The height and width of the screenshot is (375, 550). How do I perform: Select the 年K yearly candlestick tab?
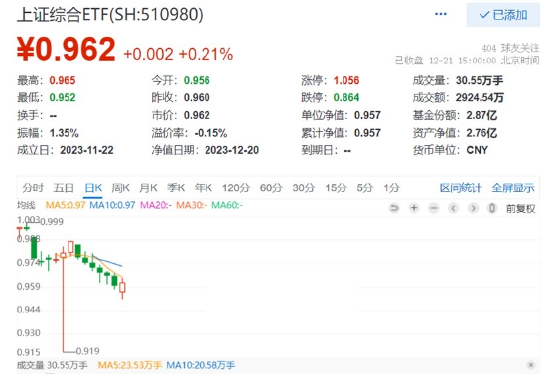tap(203, 188)
